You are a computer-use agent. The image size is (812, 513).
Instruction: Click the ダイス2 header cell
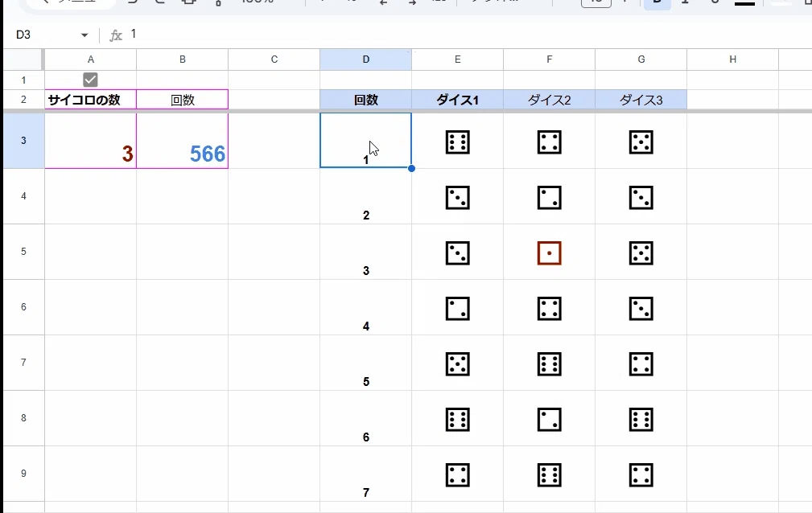click(549, 100)
